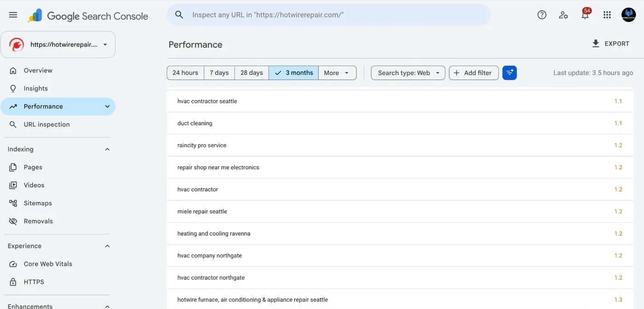Select the 24 hours date range

185,73
